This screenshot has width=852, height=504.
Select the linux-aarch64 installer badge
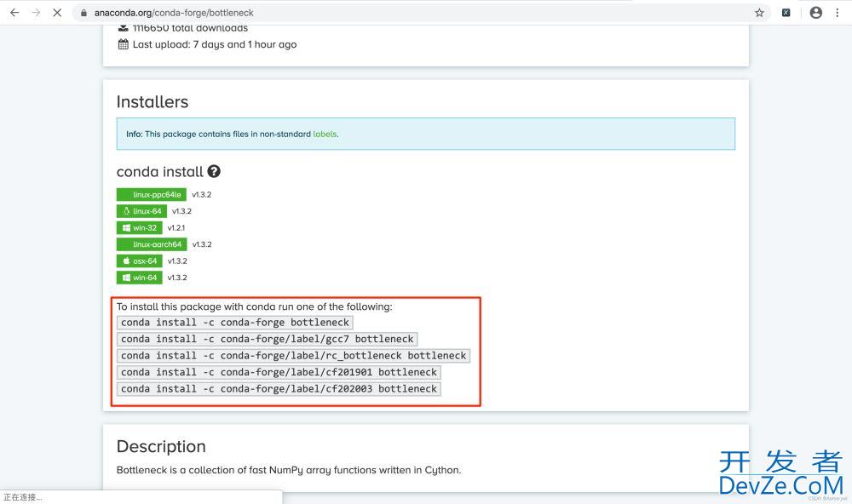click(152, 243)
